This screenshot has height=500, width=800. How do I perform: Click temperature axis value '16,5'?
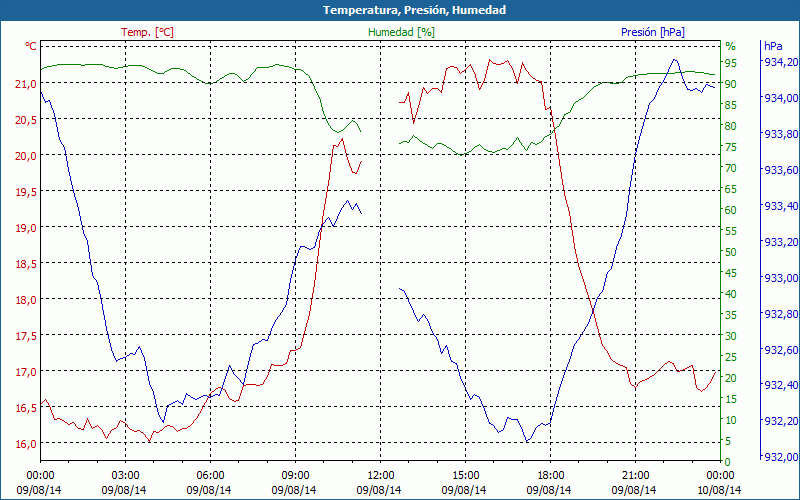(x=26, y=407)
